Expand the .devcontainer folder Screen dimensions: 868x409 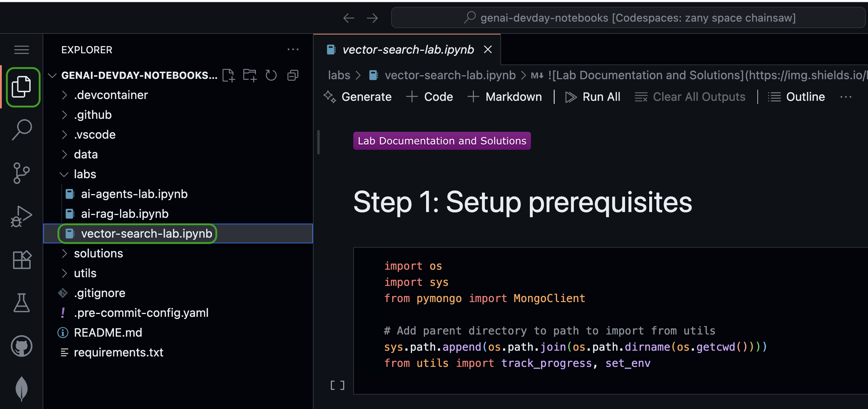point(111,95)
